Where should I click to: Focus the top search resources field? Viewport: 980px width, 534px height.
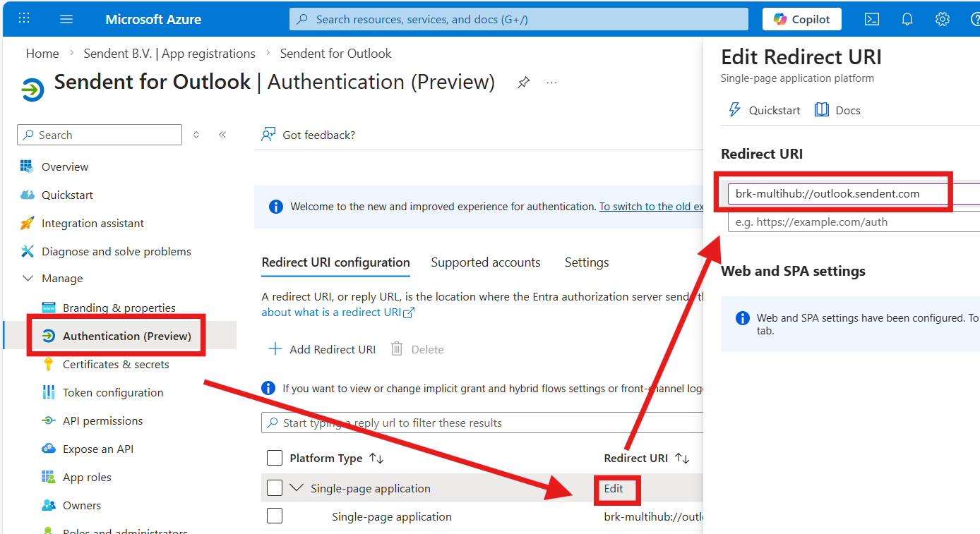(519, 19)
